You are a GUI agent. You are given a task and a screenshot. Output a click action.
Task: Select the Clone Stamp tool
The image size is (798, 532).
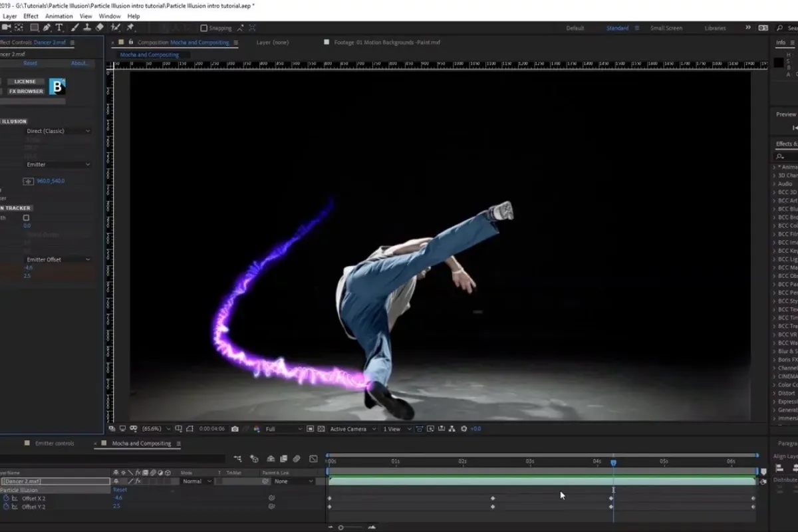point(86,28)
